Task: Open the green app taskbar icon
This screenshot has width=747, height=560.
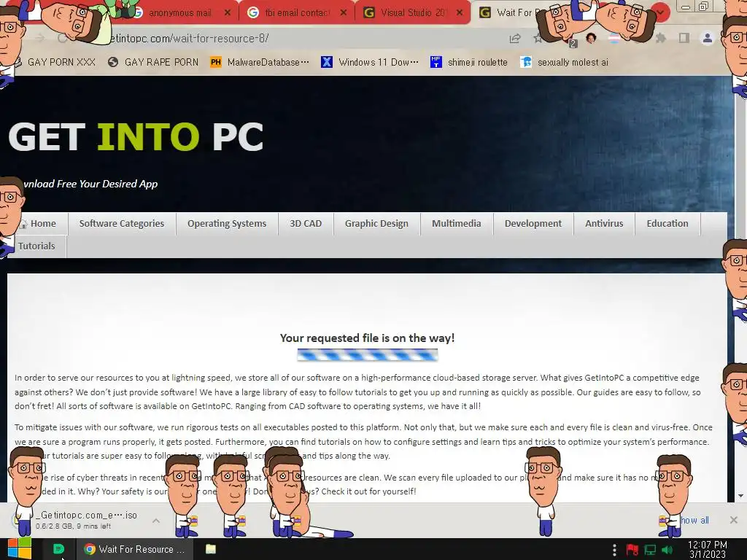Action: tap(58, 549)
